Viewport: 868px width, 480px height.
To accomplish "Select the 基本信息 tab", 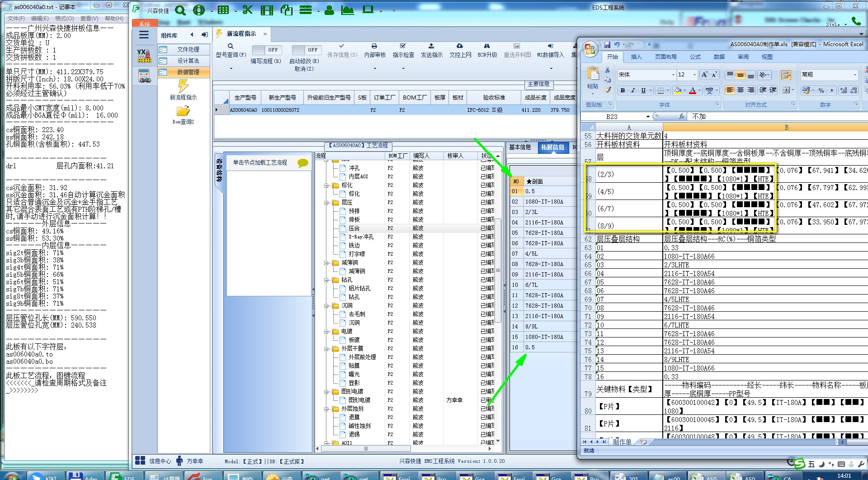I will (x=520, y=147).
